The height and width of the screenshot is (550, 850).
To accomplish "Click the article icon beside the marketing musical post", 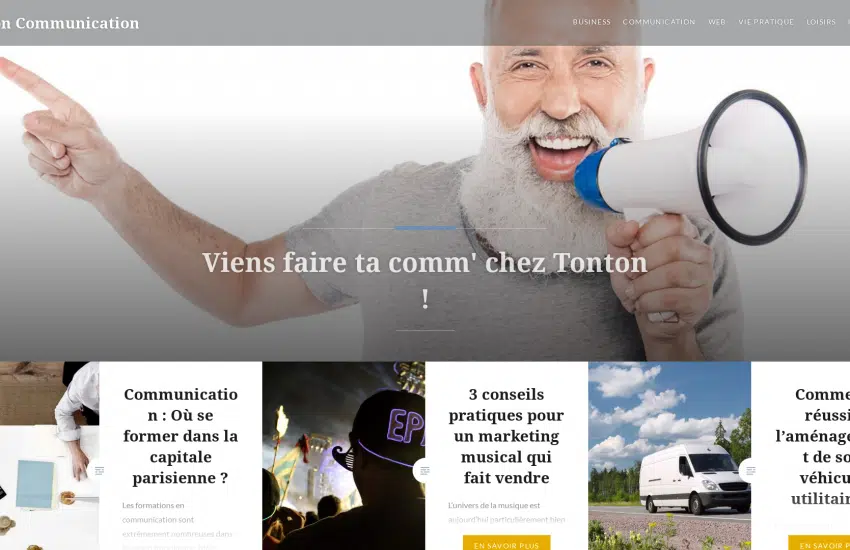I will pos(424,470).
